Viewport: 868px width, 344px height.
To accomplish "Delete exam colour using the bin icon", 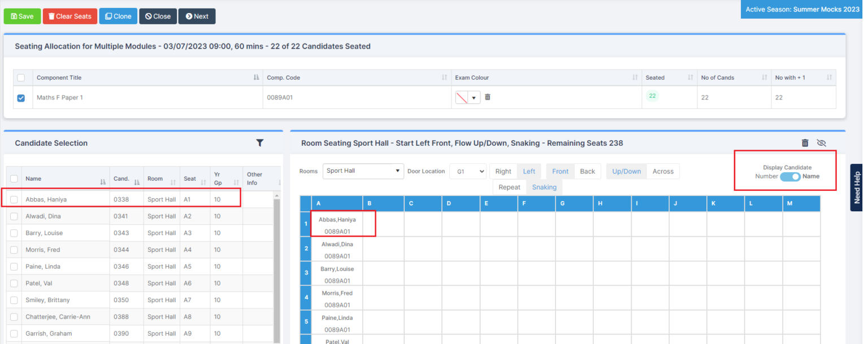I will [488, 97].
